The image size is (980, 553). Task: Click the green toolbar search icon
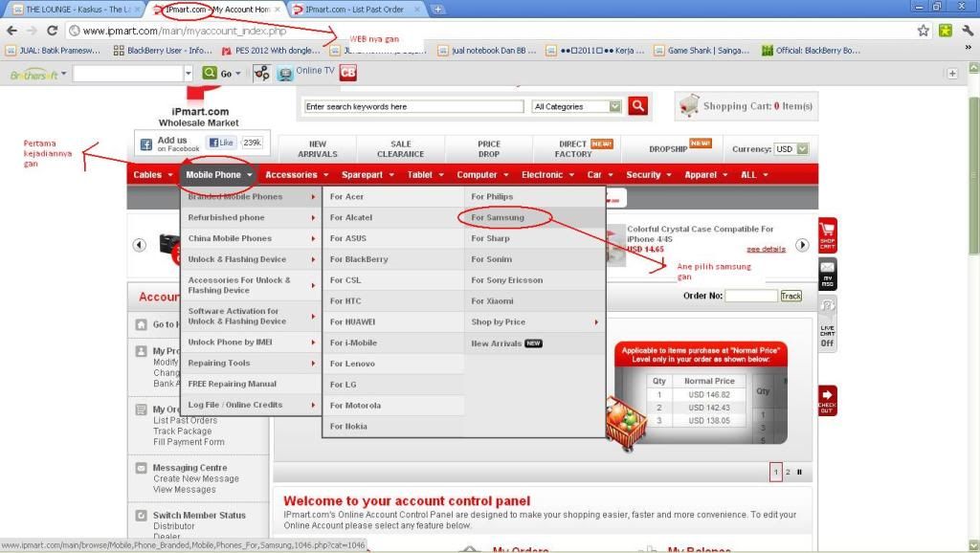click(210, 73)
